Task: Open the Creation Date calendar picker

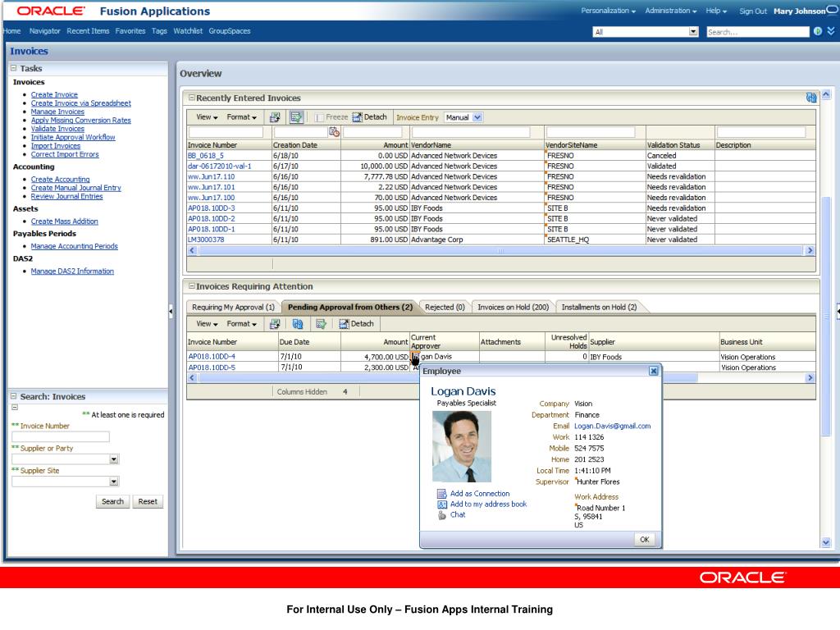Action: (x=335, y=132)
